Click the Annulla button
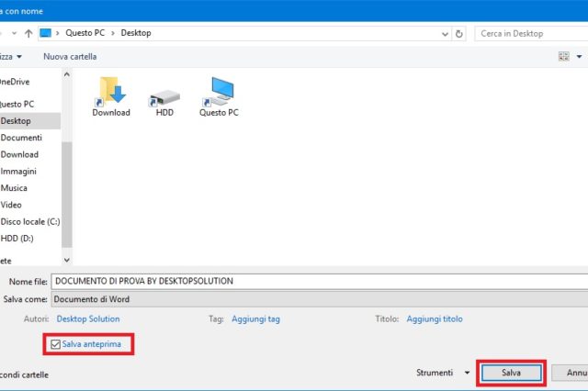 coord(571,373)
